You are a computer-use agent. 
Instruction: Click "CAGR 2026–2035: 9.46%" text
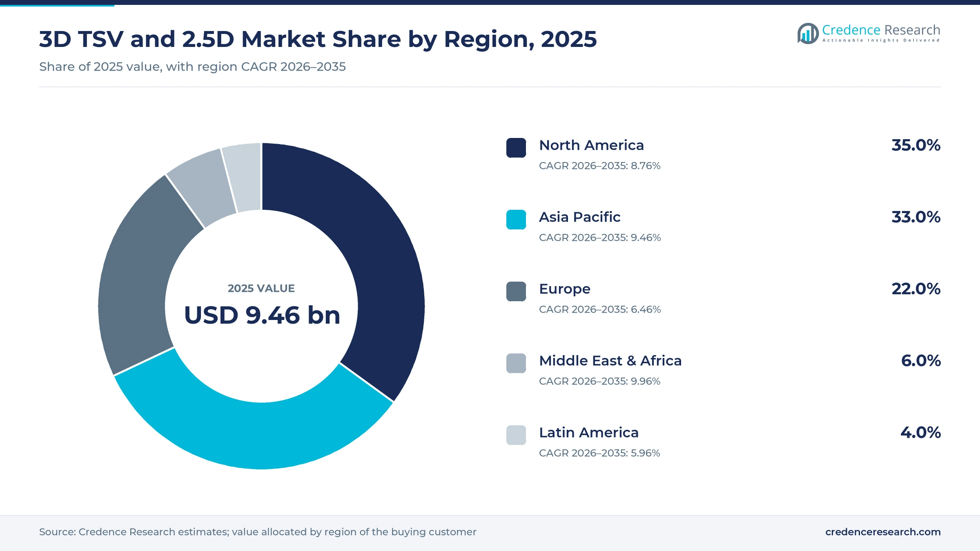(x=599, y=238)
